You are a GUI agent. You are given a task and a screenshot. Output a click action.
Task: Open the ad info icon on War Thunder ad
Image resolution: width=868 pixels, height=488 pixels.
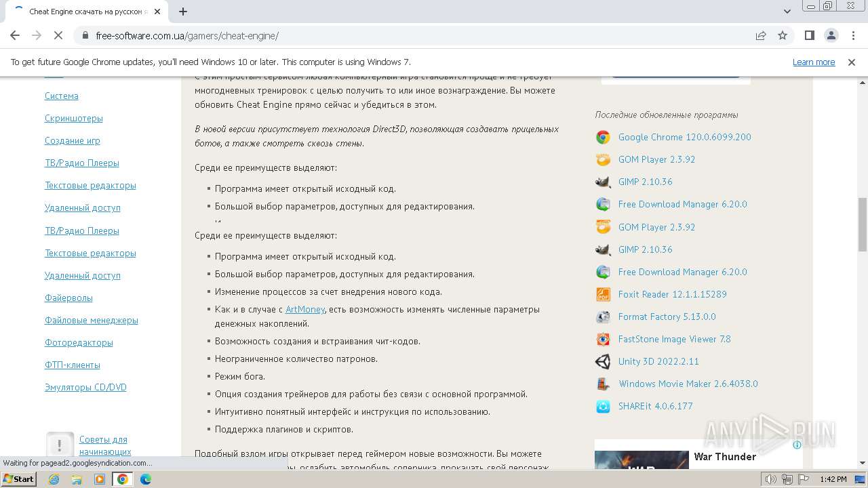797,445
